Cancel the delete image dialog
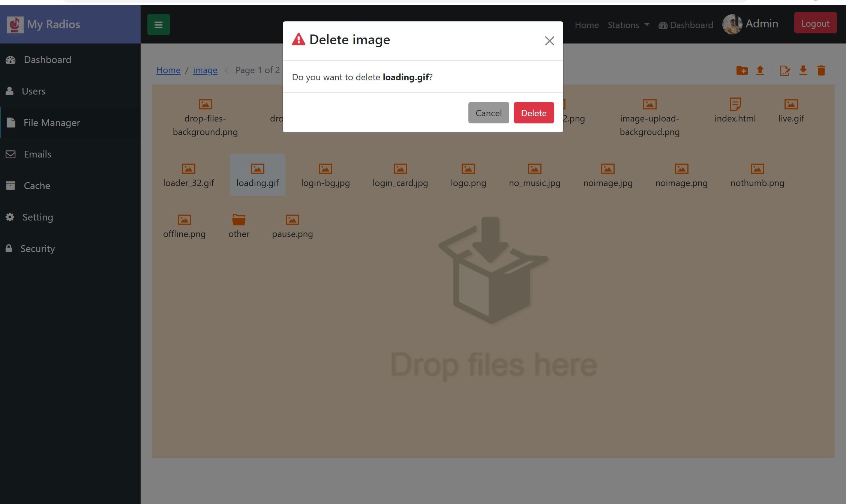This screenshot has width=846, height=504. [488, 113]
